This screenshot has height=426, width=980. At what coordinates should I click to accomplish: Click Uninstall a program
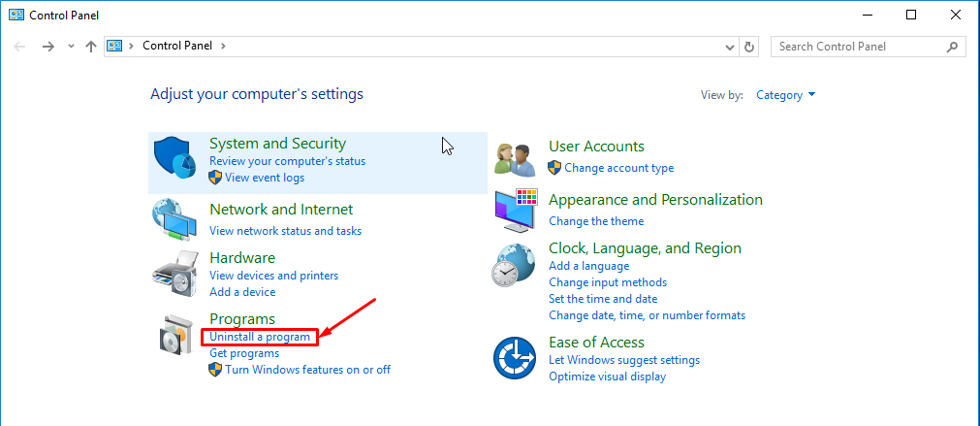tap(260, 337)
